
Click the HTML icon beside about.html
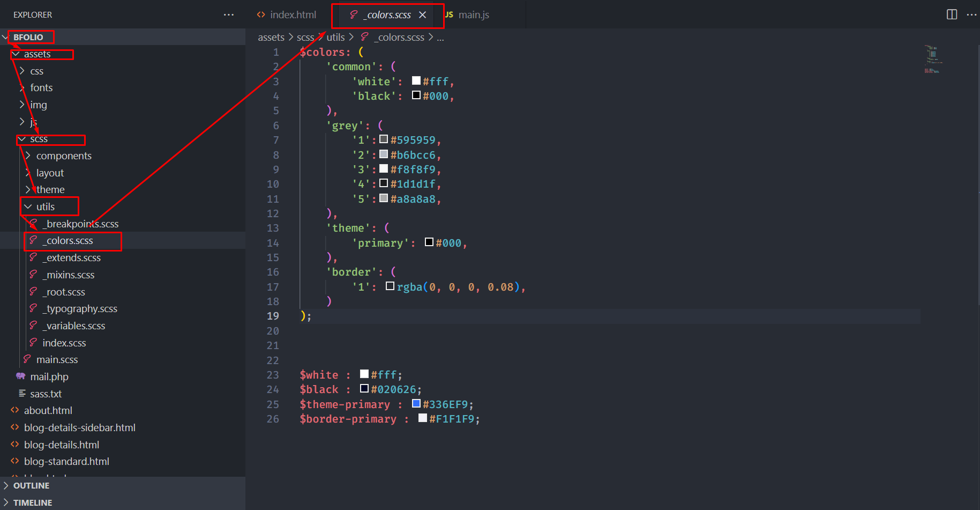point(15,410)
